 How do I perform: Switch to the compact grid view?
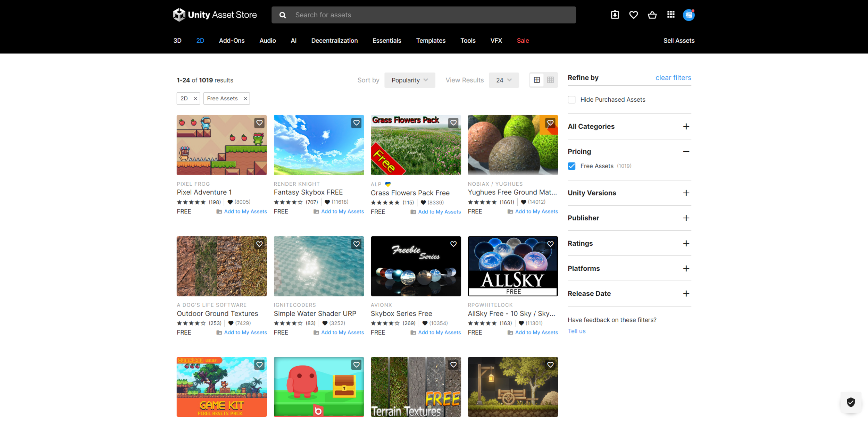[550, 80]
